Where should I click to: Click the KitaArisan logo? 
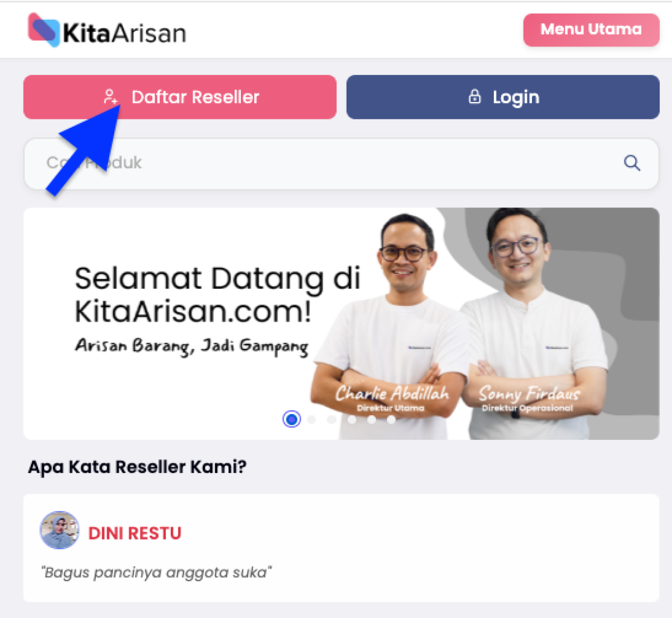point(107,30)
